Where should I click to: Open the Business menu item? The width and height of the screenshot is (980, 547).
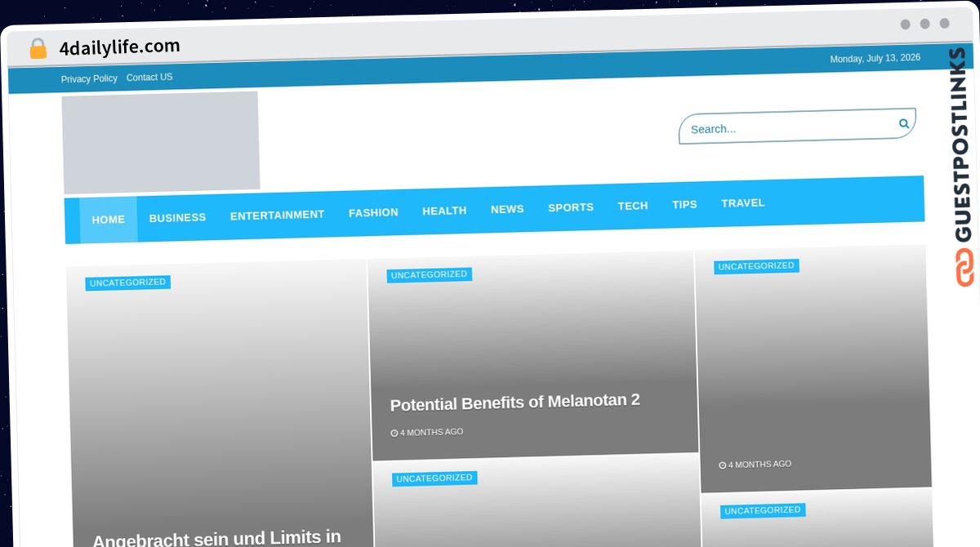click(x=177, y=218)
